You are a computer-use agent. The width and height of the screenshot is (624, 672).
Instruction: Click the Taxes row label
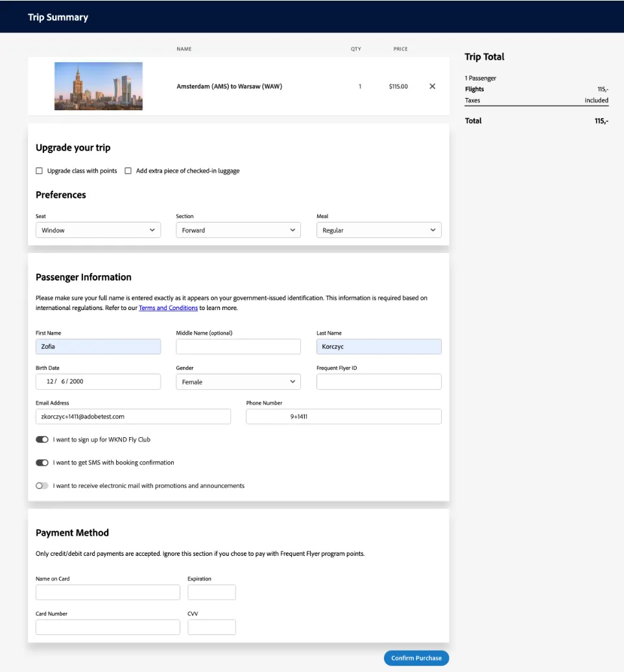tap(472, 101)
